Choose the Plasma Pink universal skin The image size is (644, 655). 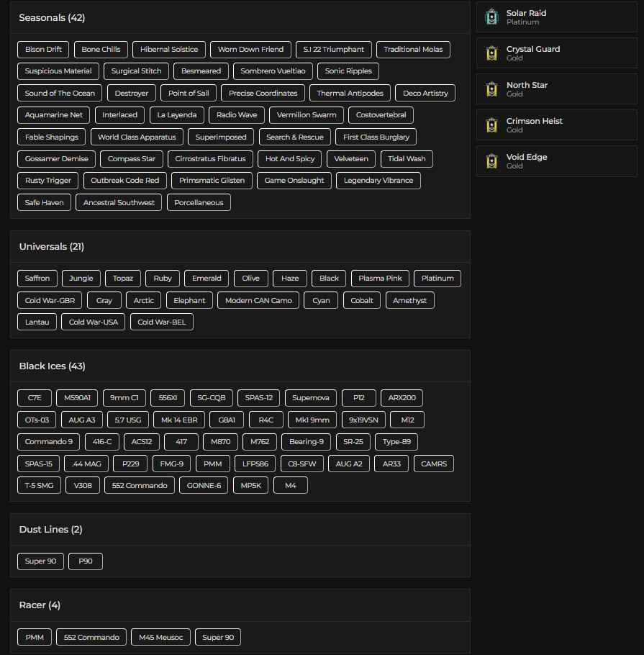pos(380,279)
